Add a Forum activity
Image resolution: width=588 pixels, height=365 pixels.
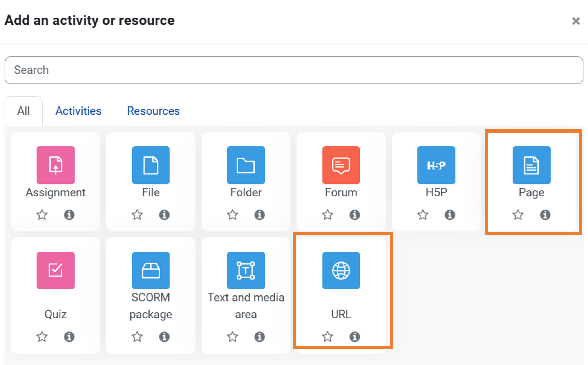(341, 165)
